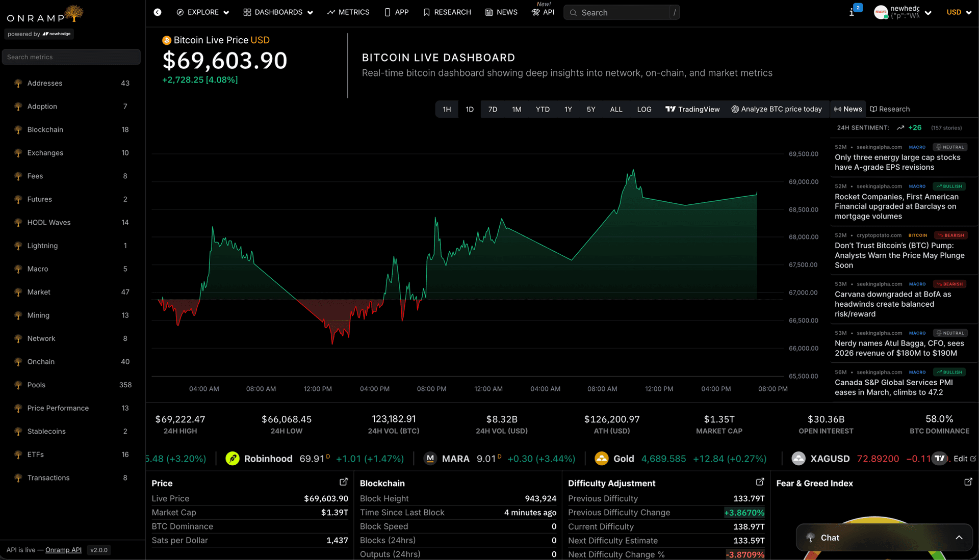Switch to the 7D chart timeframe
Image resolution: width=979 pixels, height=560 pixels.
[x=493, y=109]
